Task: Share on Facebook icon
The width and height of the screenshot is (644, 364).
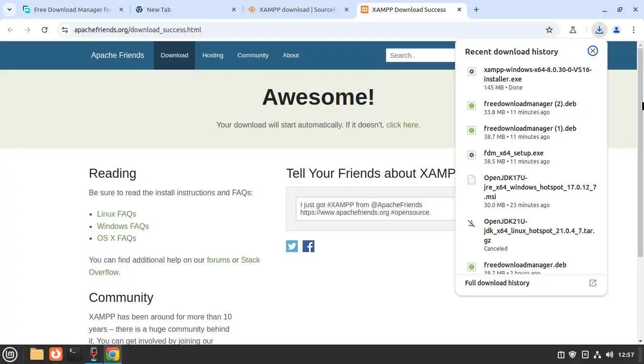Action: coord(308,246)
